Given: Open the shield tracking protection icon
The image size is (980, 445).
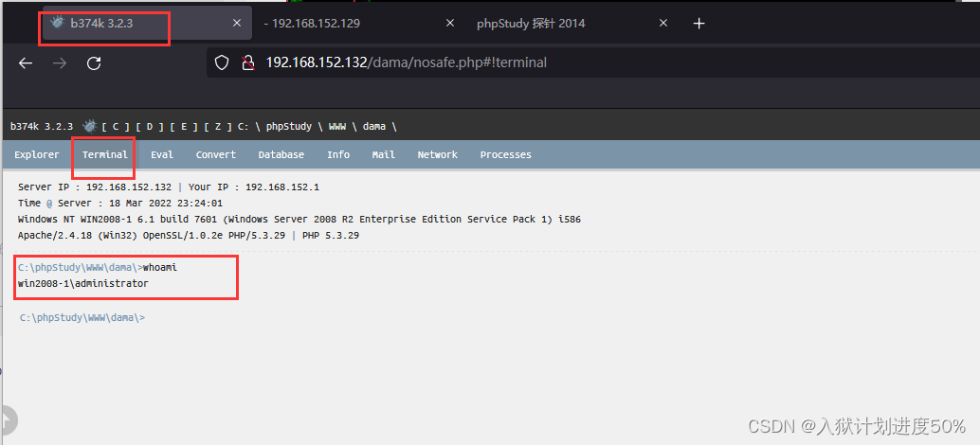Looking at the screenshot, I should point(222,62).
